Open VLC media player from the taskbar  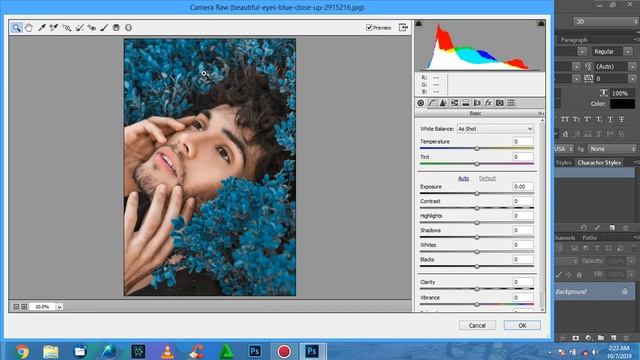coord(167,351)
